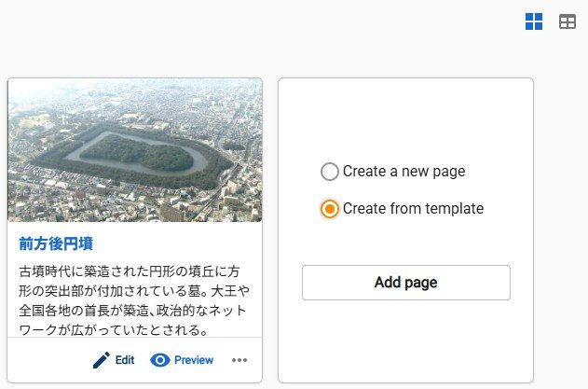Image resolution: width=588 pixels, height=389 pixels.
Task: Switch to the table list view
Action: (567, 21)
